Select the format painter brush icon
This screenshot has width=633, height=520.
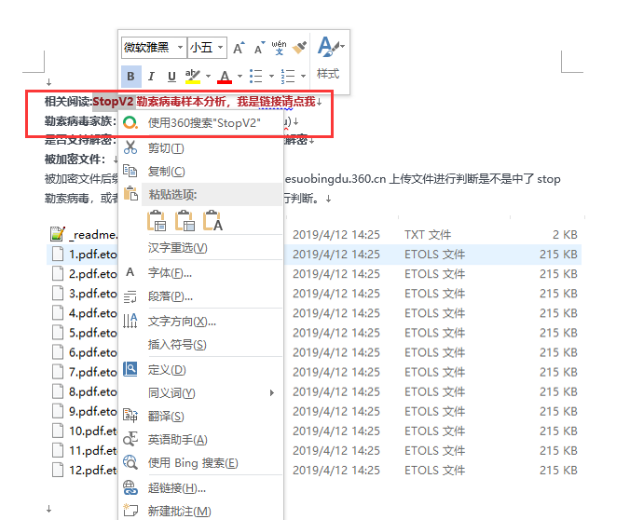click(299, 48)
